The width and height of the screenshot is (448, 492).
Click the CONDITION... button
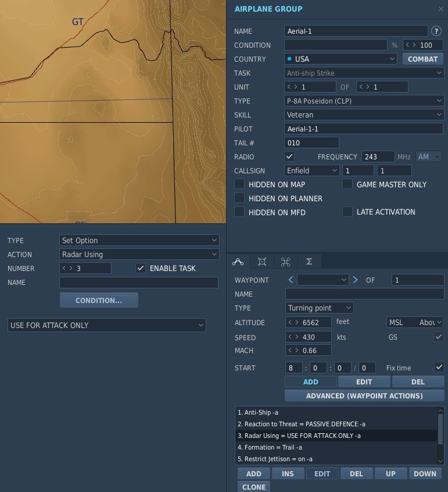coord(99,300)
